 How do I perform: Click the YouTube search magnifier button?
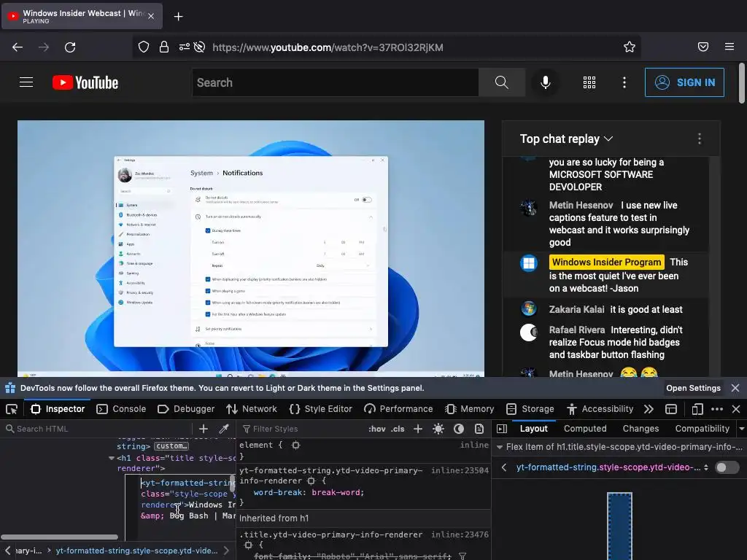coord(502,82)
